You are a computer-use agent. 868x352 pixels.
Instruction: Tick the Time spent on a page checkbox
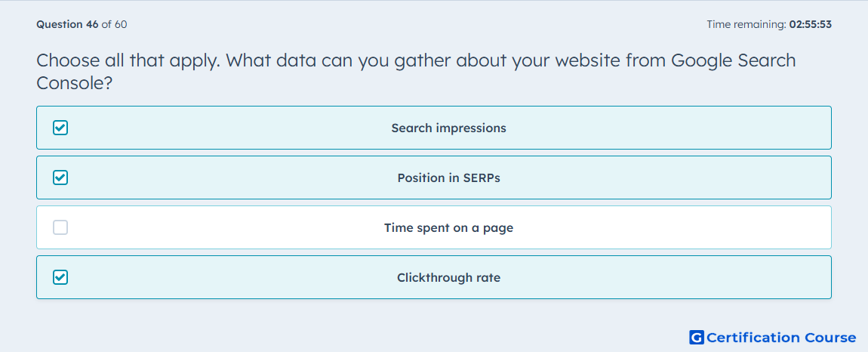[x=60, y=227]
